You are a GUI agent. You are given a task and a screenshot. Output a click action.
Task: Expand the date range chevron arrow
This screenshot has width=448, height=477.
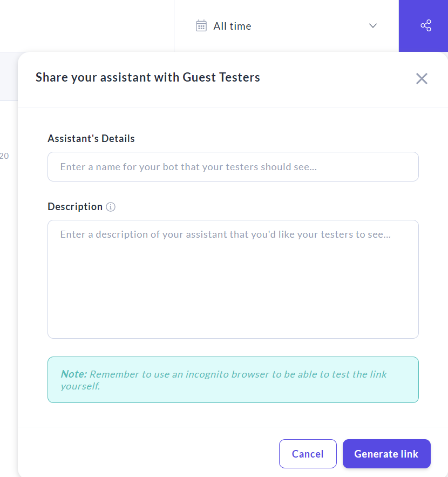click(x=372, y=26)
